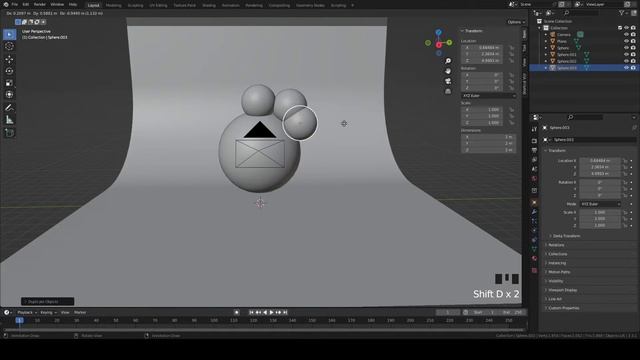Toggle the camera view icon
The image size is (640, 360).
point(448,81)
